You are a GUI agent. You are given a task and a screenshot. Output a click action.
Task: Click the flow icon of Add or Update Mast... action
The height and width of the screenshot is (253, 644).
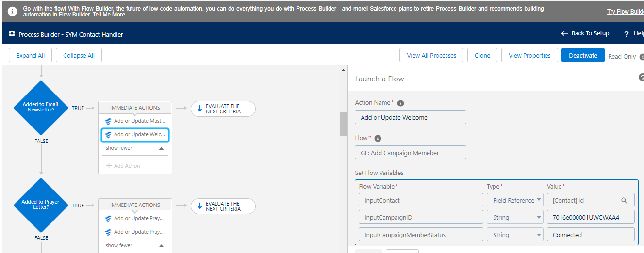(108, 121)
